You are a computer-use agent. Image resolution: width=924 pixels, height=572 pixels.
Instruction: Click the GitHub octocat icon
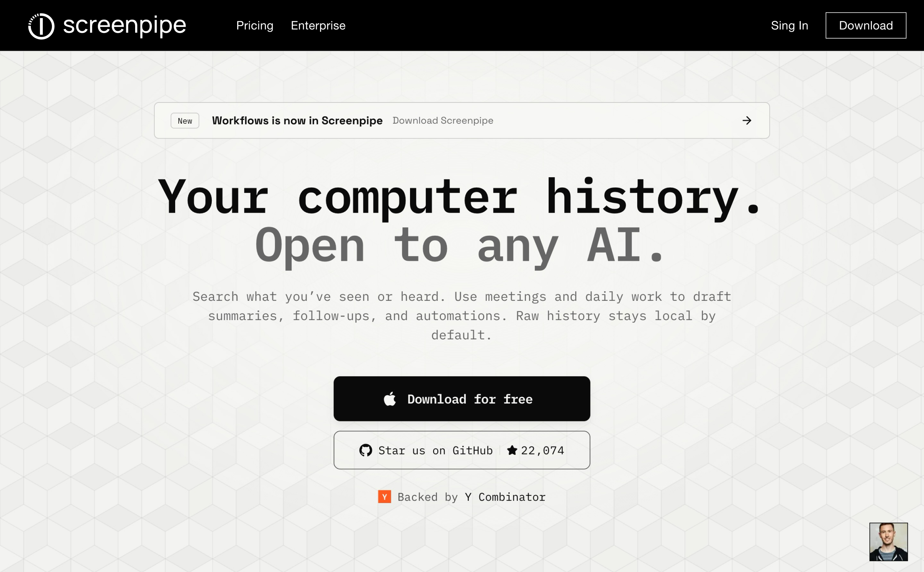365,450
